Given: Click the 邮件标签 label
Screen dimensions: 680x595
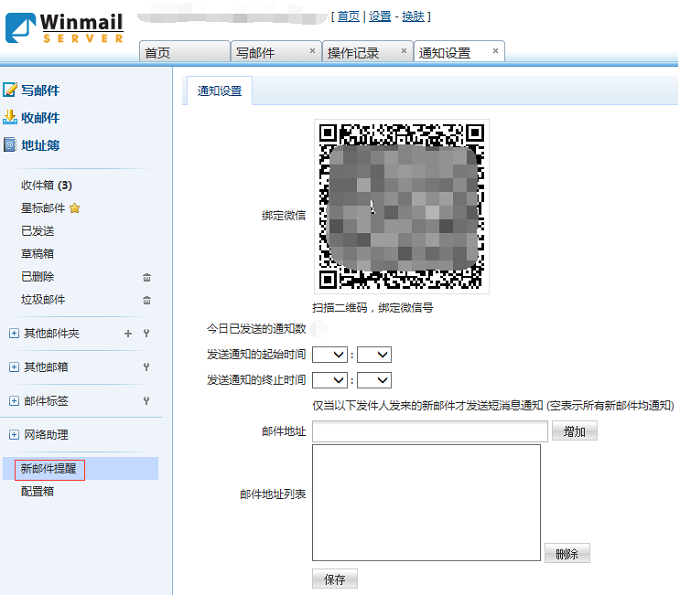Looking at the screenshot, I should [46, 401].
